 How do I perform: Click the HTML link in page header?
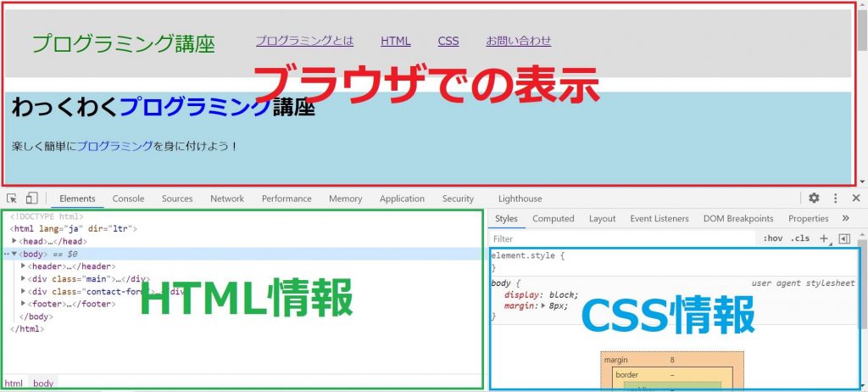click(395, 41)
